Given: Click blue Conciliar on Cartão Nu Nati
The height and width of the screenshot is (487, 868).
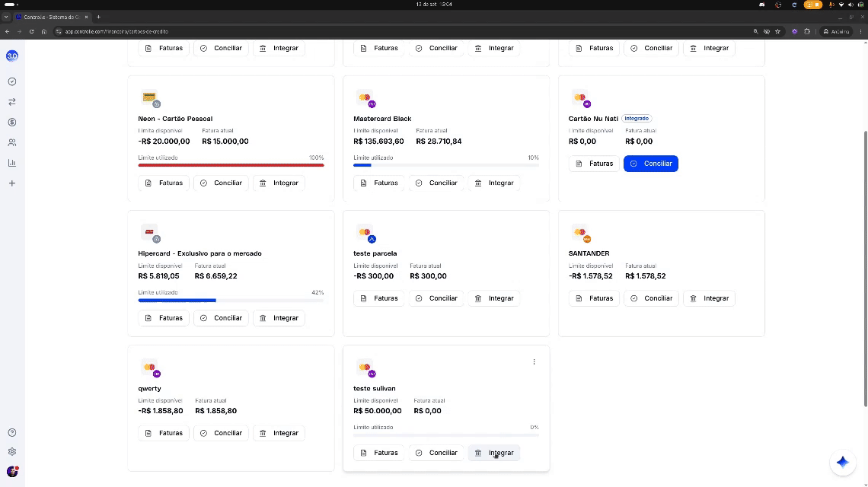Looking at the screenshot, I should point(651,164).
